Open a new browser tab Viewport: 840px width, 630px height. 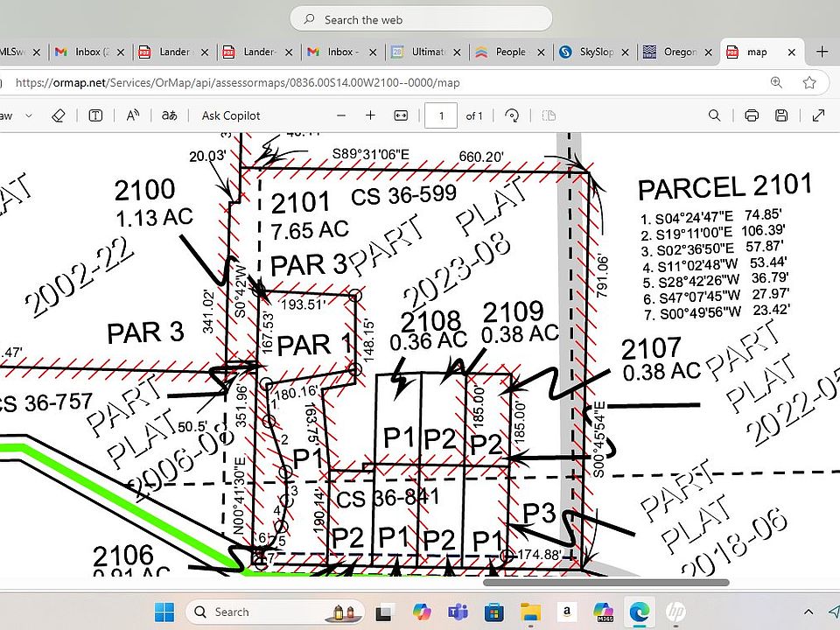[822, 52]
